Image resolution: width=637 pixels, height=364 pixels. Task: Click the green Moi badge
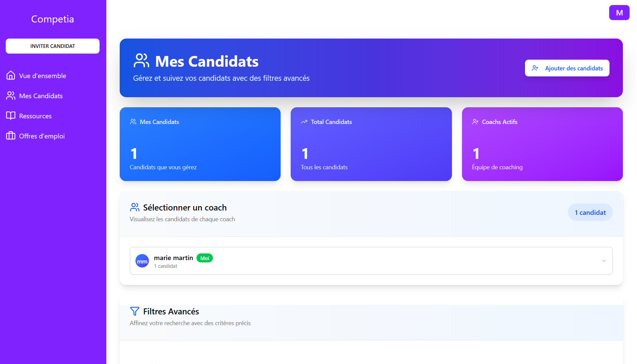pos(205,258)
